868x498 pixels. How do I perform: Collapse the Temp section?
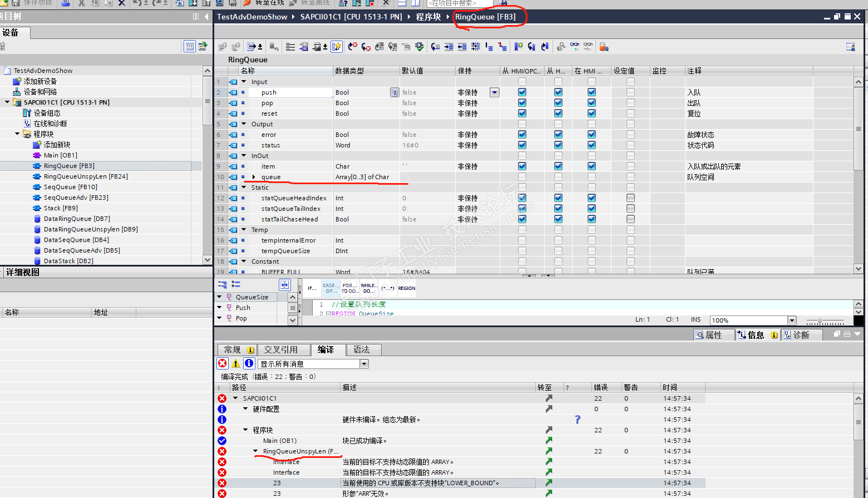point(244,230)
